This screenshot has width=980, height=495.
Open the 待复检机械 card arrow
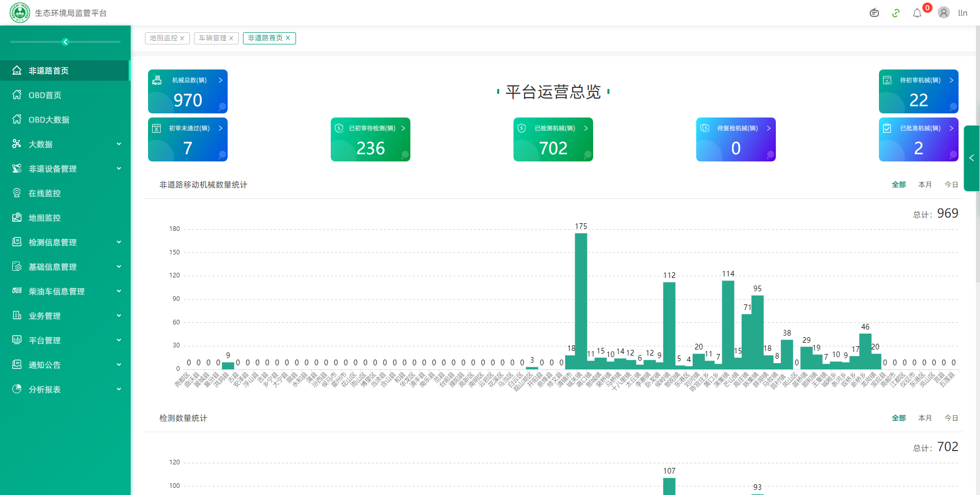[769, 128]
